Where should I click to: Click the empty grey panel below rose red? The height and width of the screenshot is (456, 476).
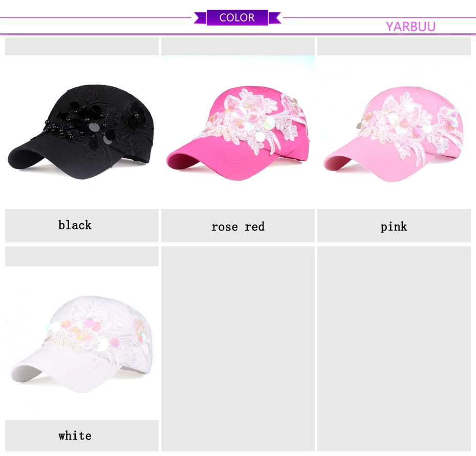point(237,349)
